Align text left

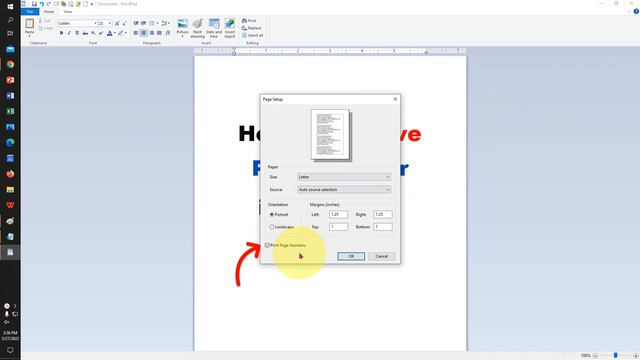136,33
